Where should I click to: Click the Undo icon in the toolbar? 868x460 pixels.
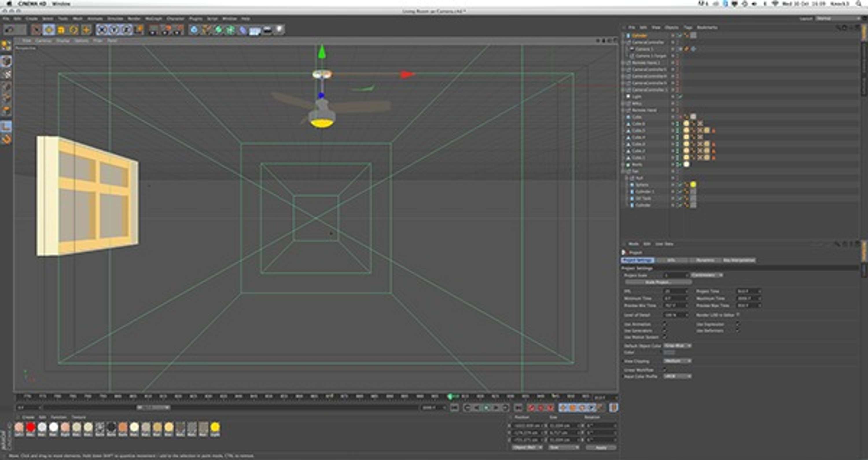click(x=10, y=30)
